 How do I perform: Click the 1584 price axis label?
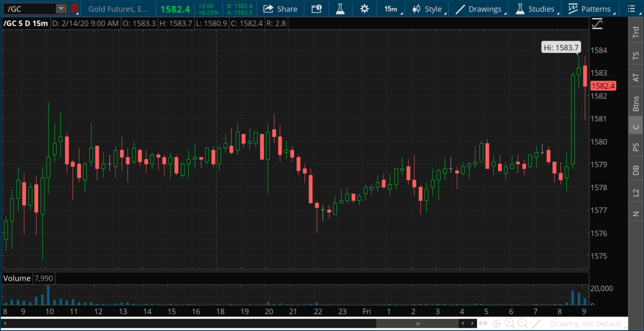[x=598, y=50]
